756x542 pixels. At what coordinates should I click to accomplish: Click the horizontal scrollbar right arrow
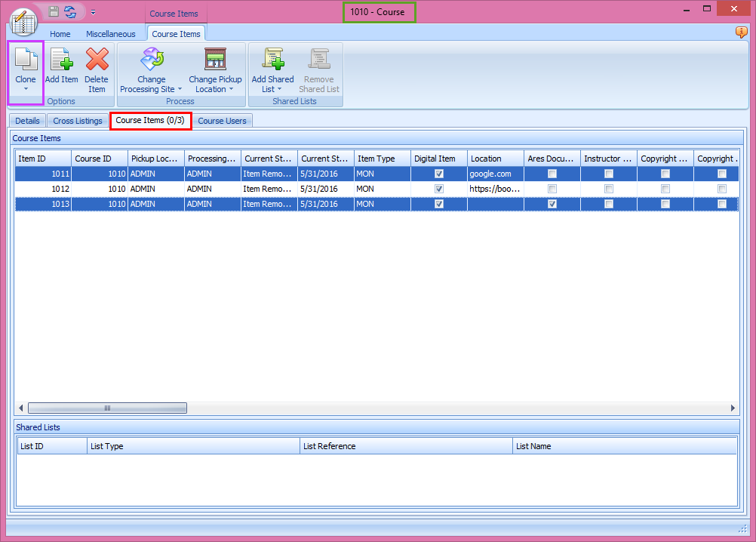(x=732, y=408)
